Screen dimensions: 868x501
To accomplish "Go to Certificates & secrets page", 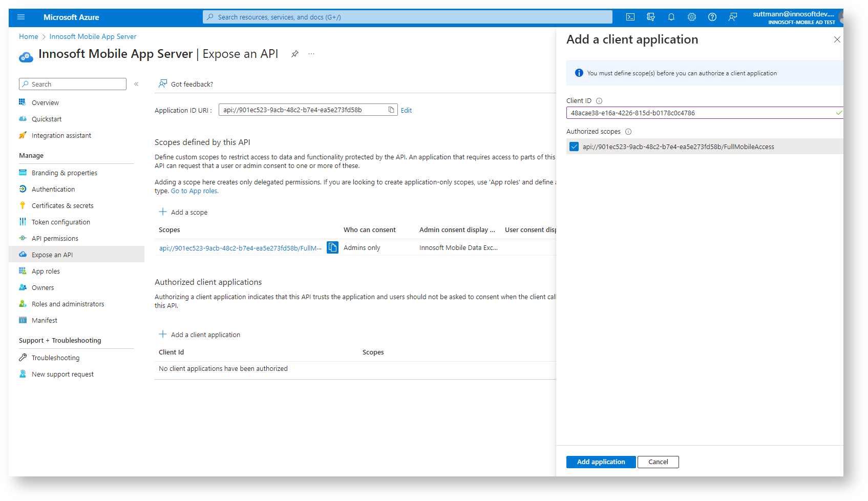I will click(62, 205).
